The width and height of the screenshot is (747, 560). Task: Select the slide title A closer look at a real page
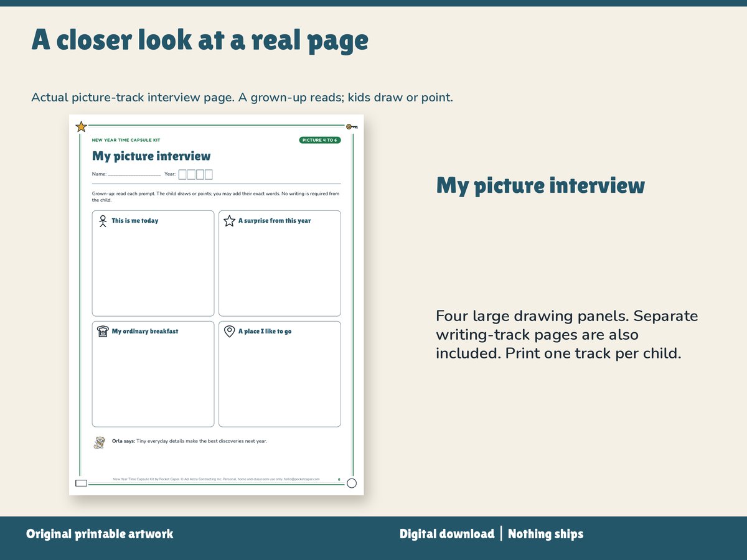(200, 40)
